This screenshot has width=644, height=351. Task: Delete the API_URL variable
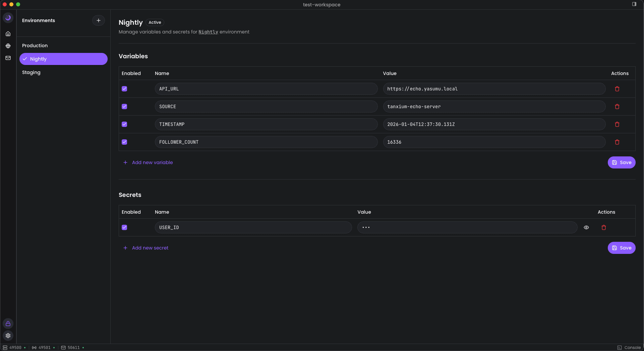617,89
